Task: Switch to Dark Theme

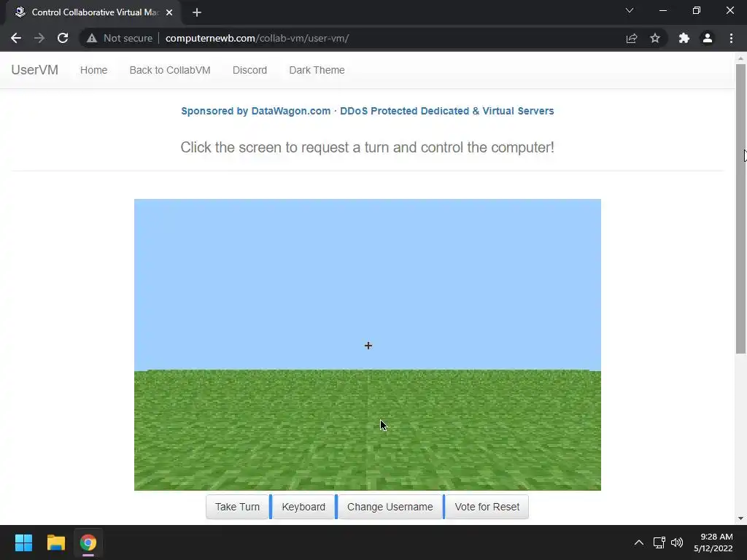Action: coord(317,70)
